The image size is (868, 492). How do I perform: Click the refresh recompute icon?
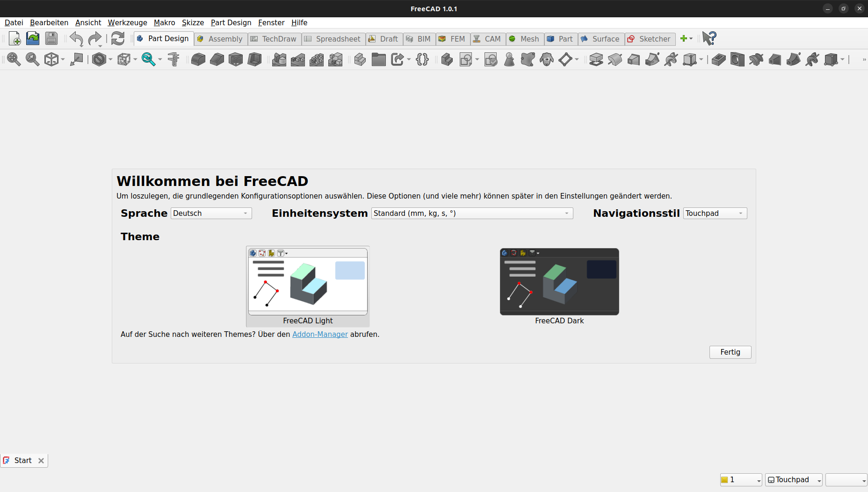(x=118, y=39)
